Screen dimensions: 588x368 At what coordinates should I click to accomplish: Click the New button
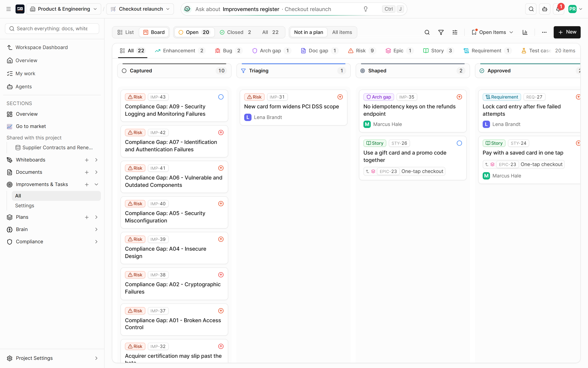[x=567, y=32]
